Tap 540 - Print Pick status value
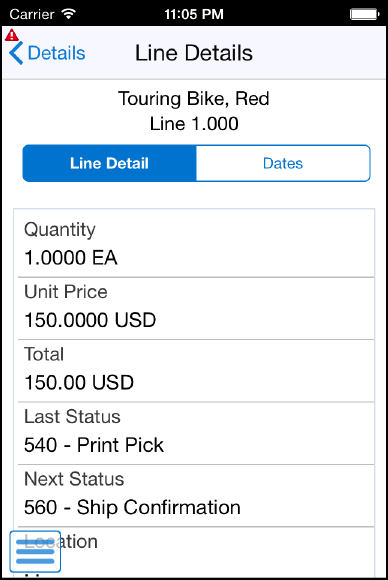Viewport: 388px width, 580px height. [x=94, y=445]
